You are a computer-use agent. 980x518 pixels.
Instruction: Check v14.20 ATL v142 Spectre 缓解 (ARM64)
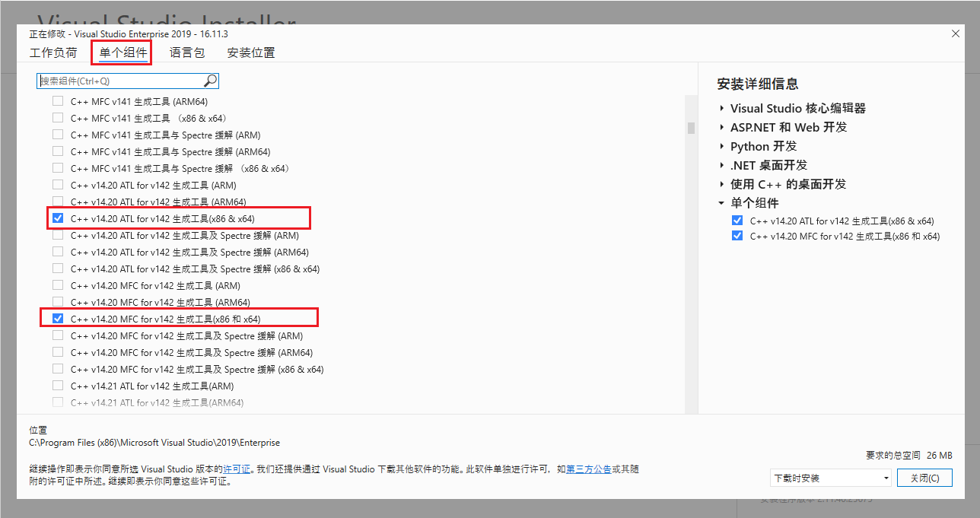click(58, 252)
